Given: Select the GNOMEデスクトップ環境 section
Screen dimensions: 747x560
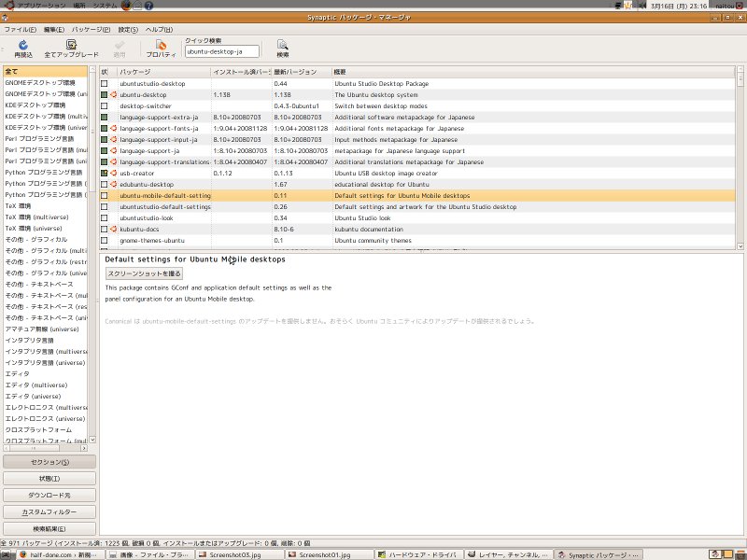Looking at the screenshot, I should point(45,83).
